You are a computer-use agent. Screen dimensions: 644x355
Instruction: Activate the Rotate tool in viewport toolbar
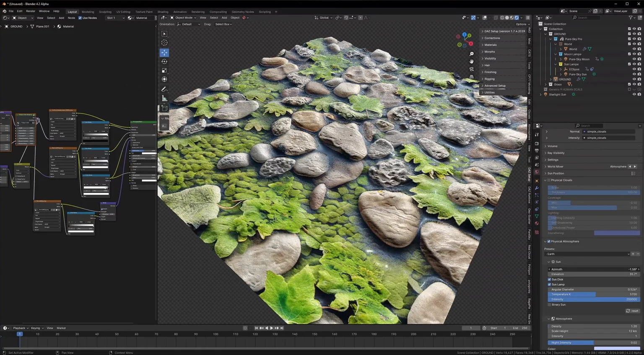click(x=164, y=61)
